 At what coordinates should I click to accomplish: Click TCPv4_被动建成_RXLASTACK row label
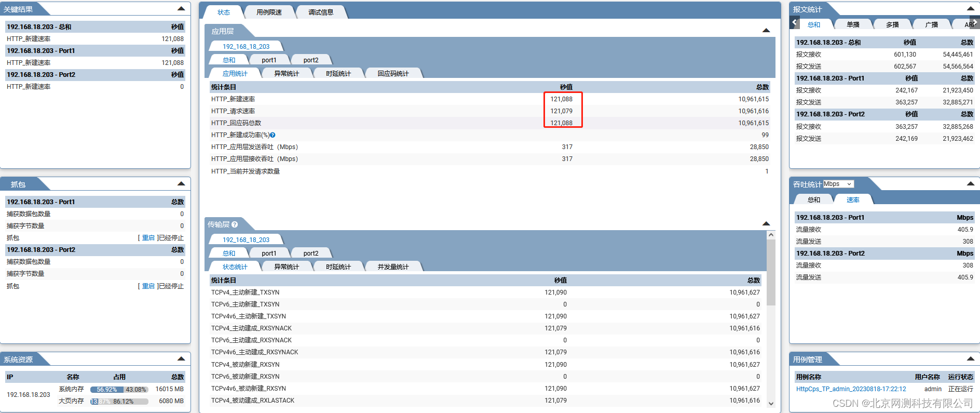[253, 401]
